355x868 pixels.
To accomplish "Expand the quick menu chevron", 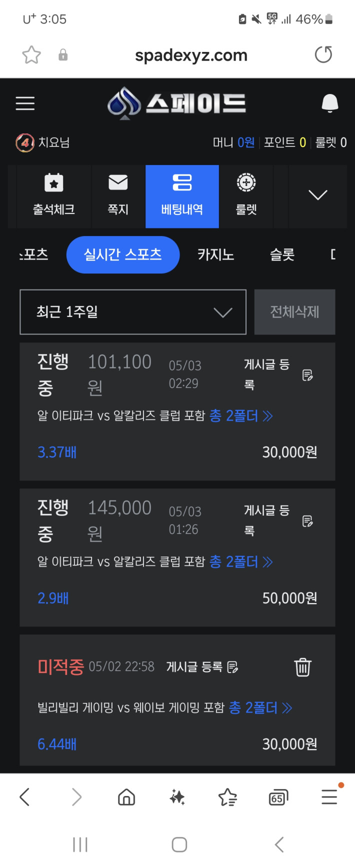I will [x=318, y=195].
